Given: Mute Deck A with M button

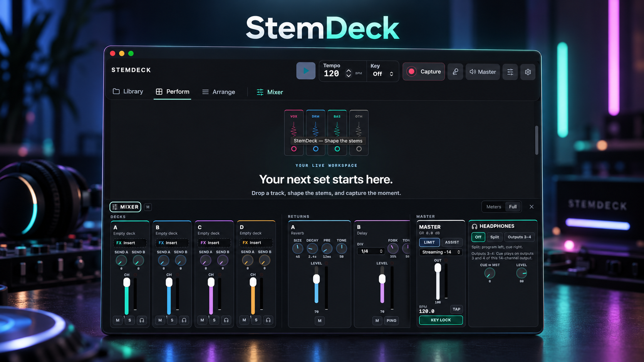Looking at the screenshot, I should [x=118, y=320].
